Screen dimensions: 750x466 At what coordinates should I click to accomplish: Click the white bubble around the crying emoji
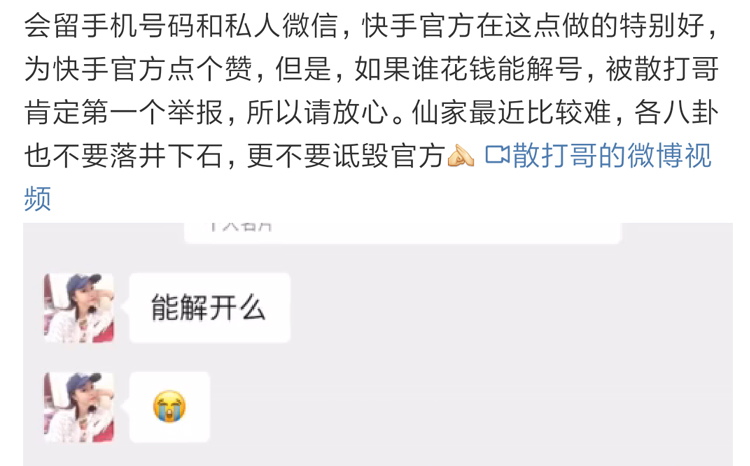pos(170,407)
